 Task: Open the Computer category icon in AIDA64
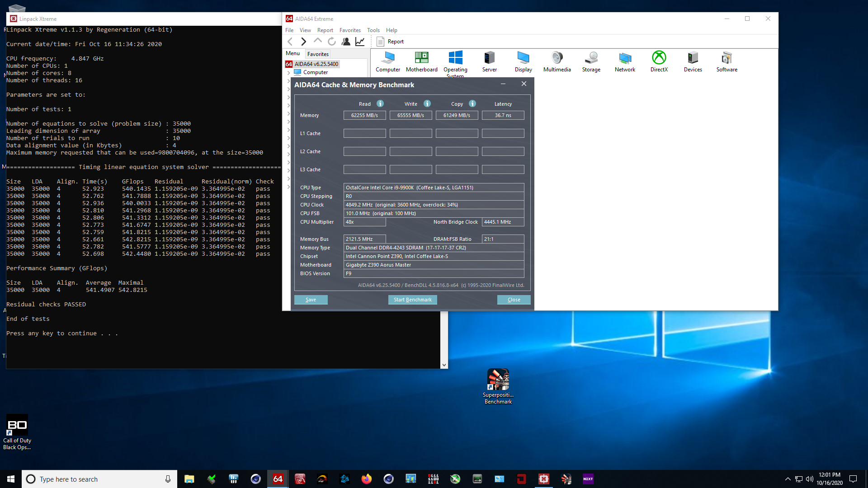tap(388, 62)
